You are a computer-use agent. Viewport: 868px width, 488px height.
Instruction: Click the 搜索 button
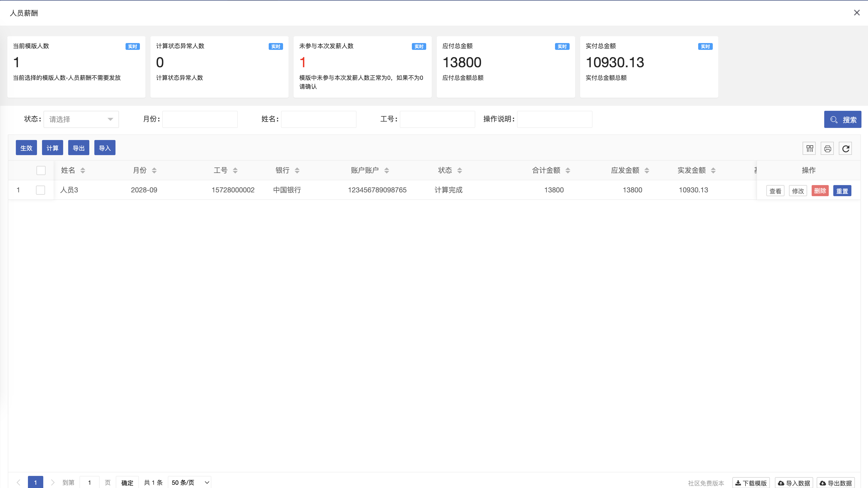pos(842,119)
